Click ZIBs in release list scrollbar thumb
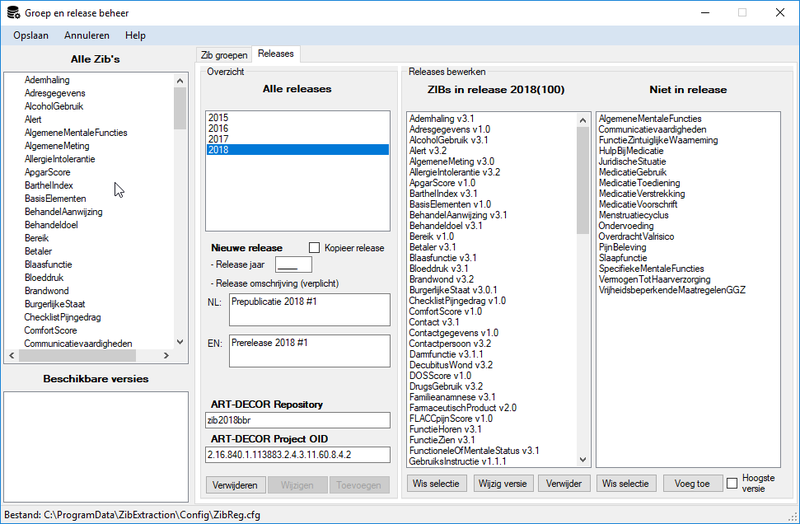Screen dimensions: 800x524 [x=583, y=181]
